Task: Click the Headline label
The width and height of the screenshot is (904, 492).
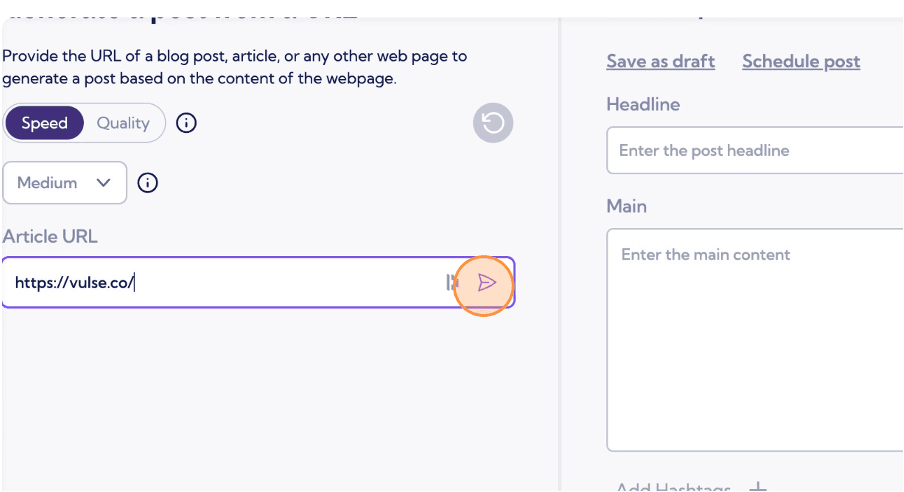Action: [x=643, y=104]
